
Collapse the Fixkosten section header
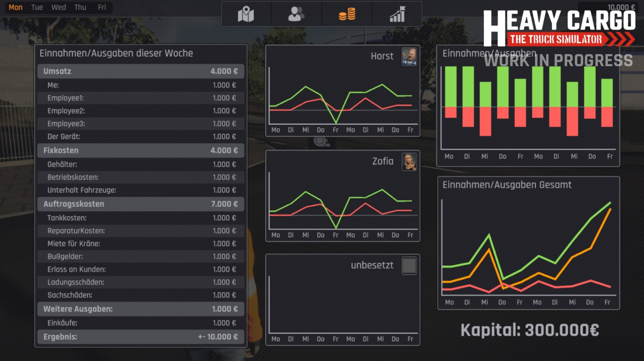click(141, 150)
